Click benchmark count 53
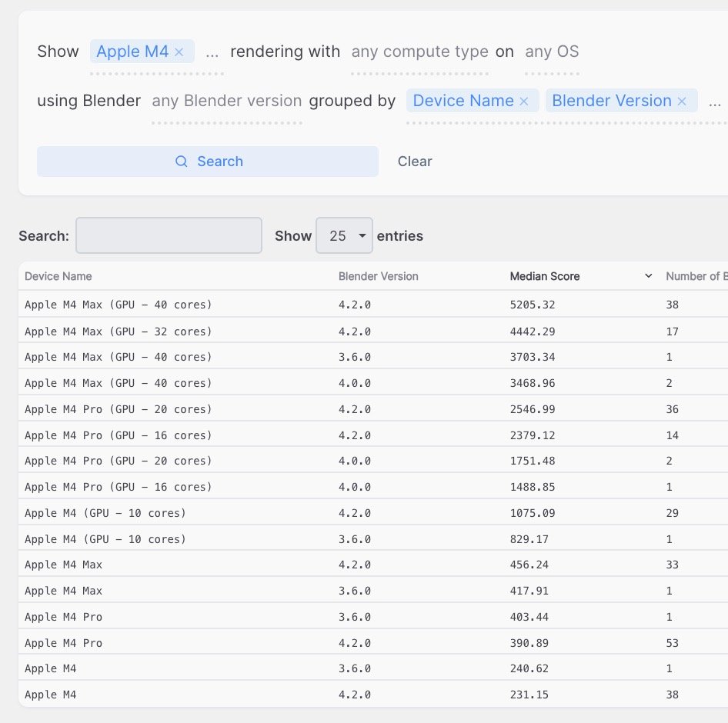Image resolution: width=728 pixels, height=723 pixels. point(673,643)
